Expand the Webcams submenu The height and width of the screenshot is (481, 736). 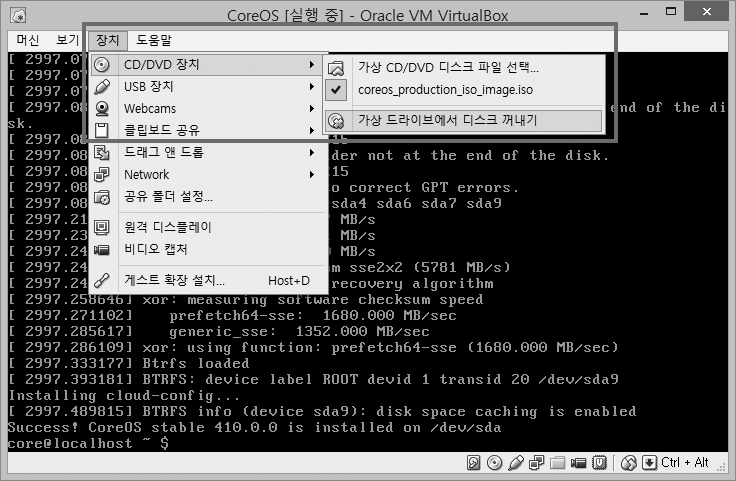point(149,108)
